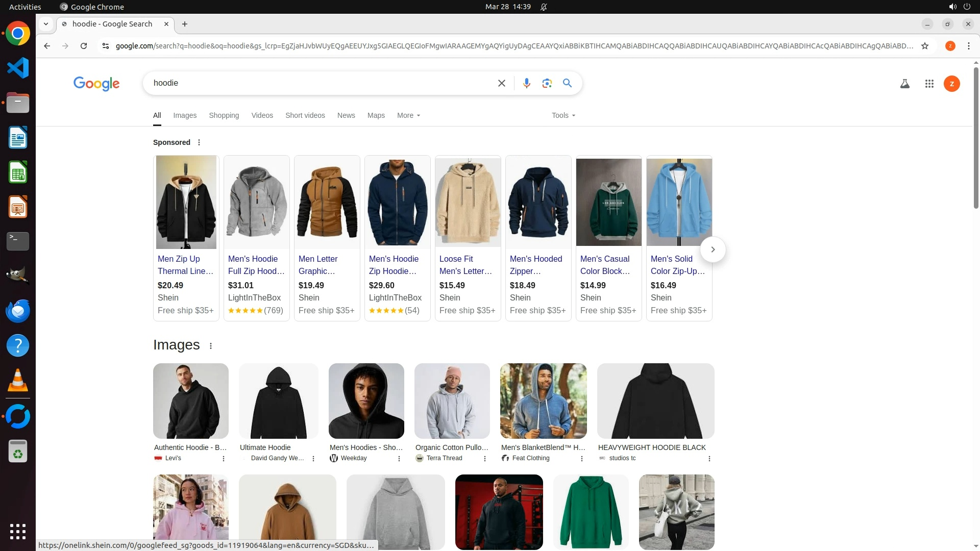This screenshot has height=551, width=980.
Task: Open the Google apps grid
Action: [x=929, y=84]
